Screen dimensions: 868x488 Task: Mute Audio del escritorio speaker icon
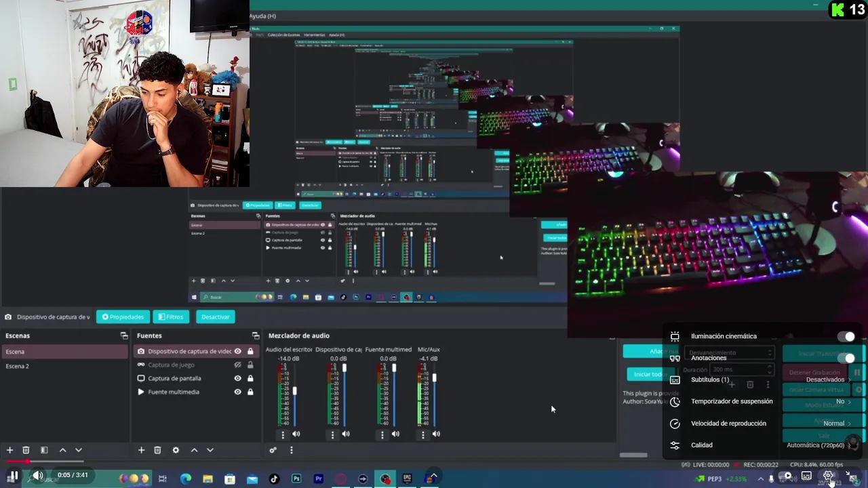click(x=296, y=434)
